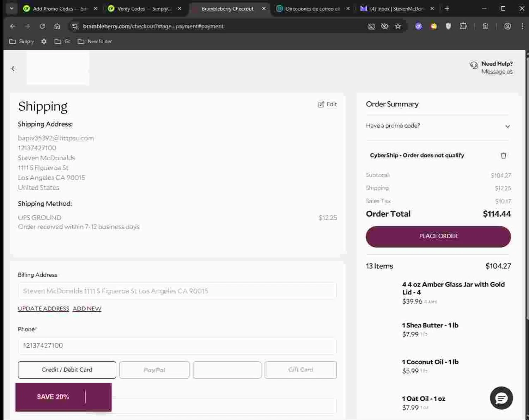The image size is (529, 420).
Task: Open the Simply bookmarks folder
Action: pyautogui.click(x=22, y=41)
